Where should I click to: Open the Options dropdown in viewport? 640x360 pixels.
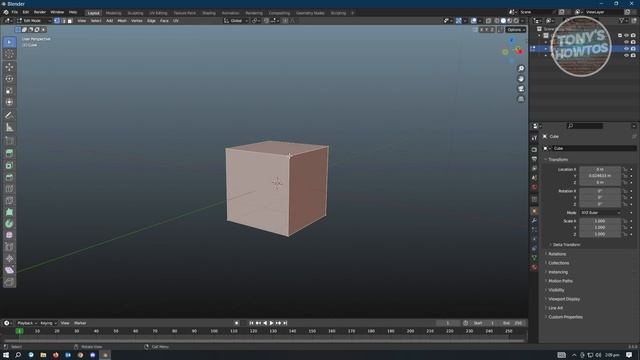tap(516, 30)
